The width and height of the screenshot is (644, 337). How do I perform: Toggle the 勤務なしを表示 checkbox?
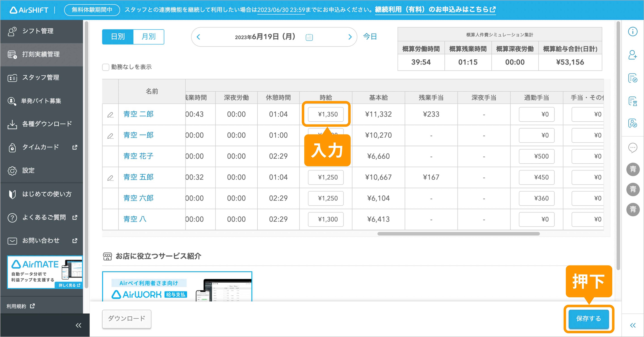[106, 67]
